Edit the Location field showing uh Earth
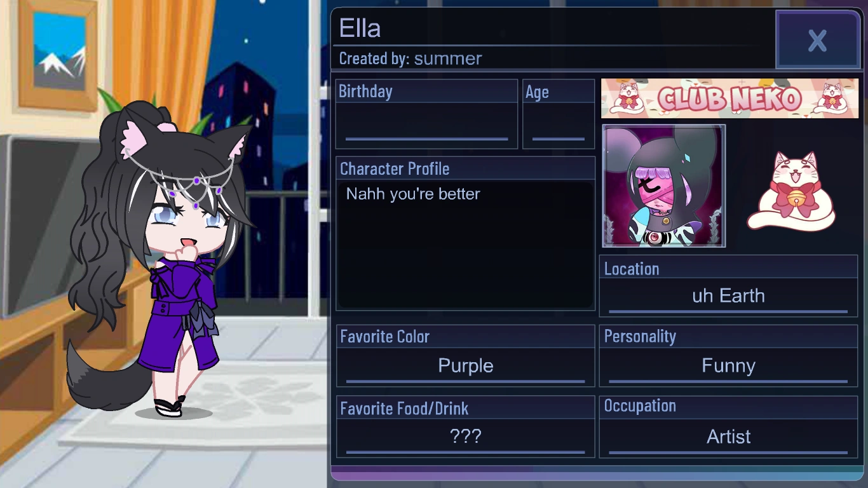 (728, 297)
